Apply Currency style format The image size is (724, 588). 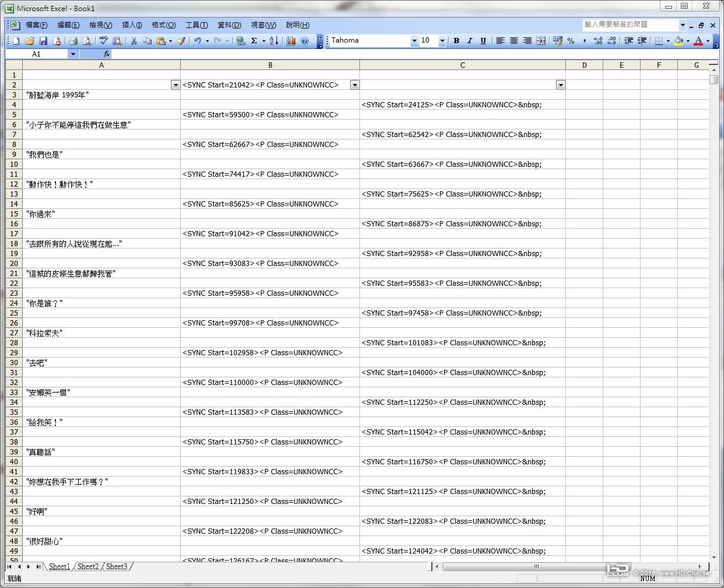pyautogui.click(x=558, y=41)
